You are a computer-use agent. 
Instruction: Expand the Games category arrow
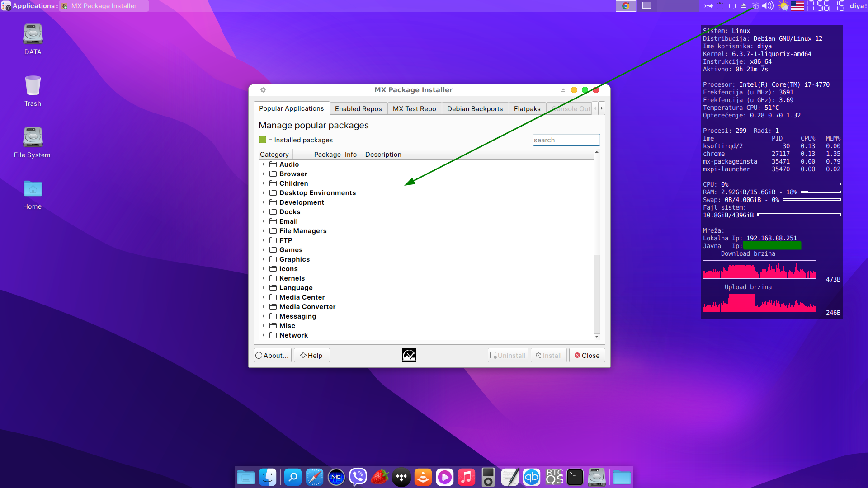[264, 250]
